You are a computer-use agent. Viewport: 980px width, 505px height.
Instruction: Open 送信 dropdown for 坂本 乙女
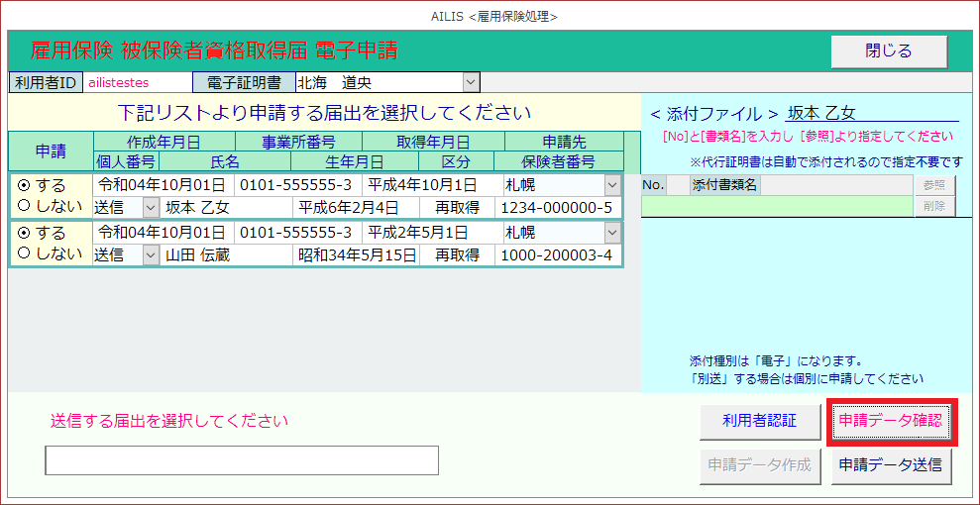point(151,207)
